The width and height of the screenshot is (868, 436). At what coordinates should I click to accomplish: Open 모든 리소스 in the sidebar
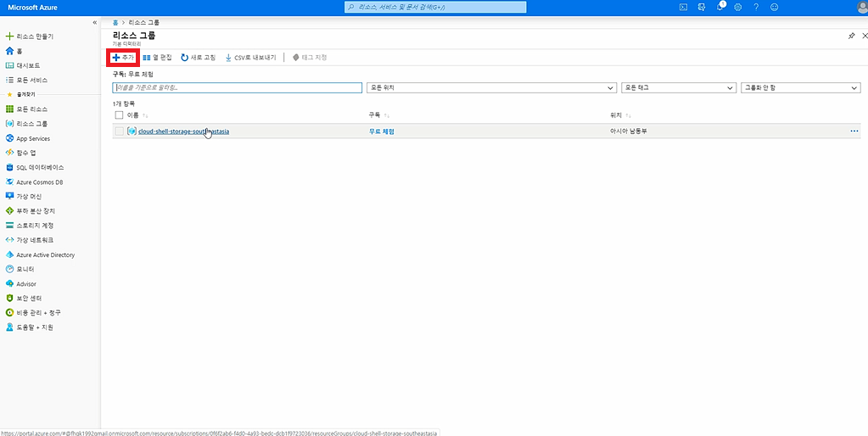coord(26,109)
